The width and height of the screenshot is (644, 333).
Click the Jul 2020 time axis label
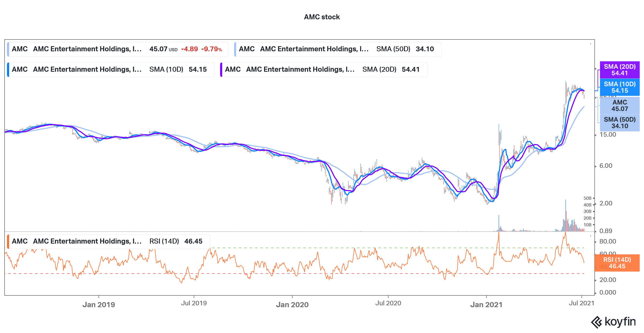(x=388, y=303)
